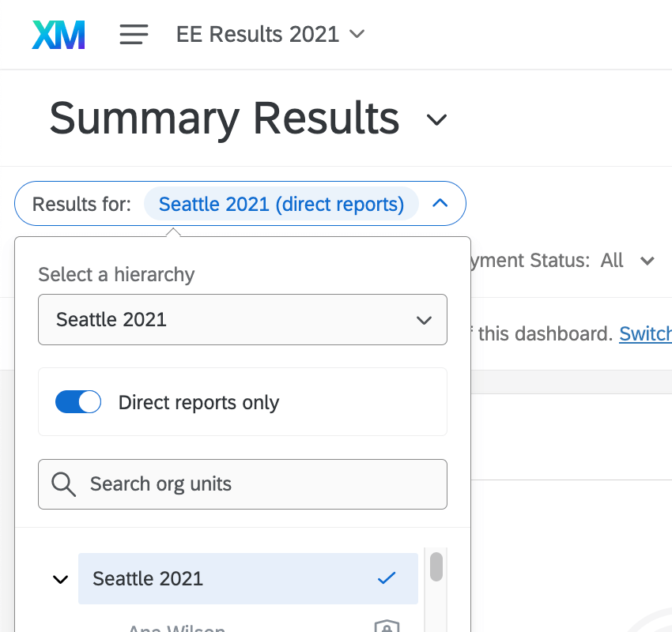Disable the Direct reports only toggle
This screenshot has height=632, width=672.
click(78, 401)
